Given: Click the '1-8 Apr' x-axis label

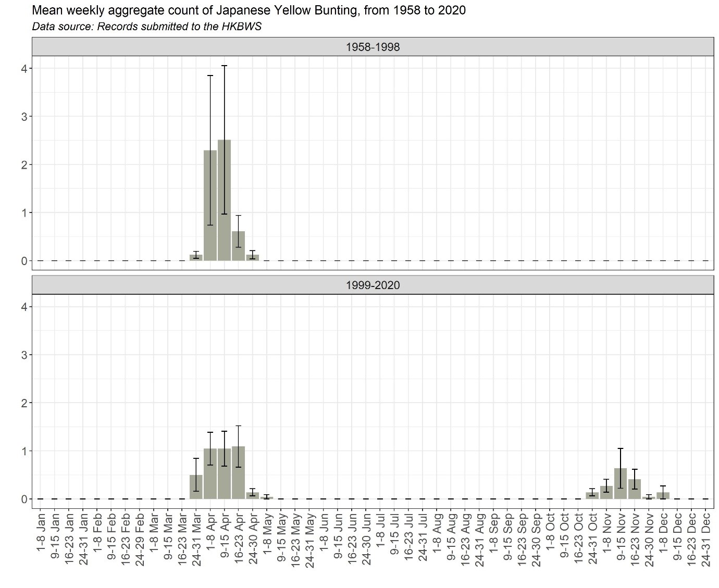Looking at the screenshot, I should 210,532.
